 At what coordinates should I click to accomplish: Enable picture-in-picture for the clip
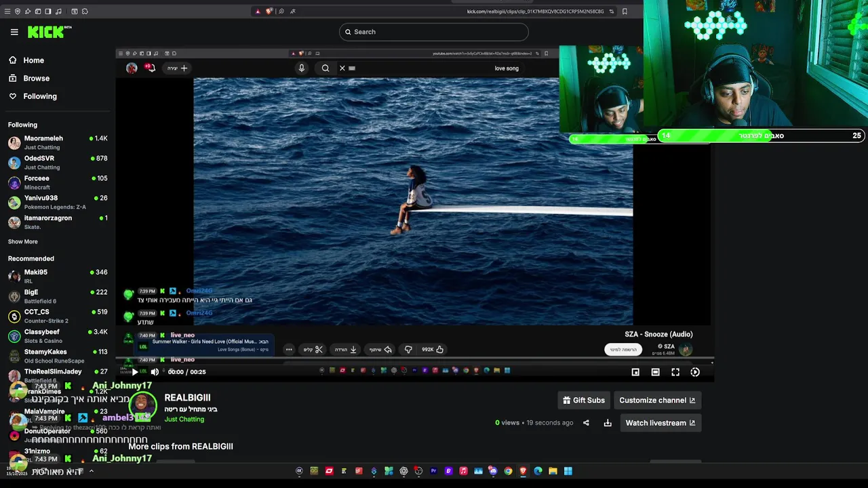[x=635, y=371]
